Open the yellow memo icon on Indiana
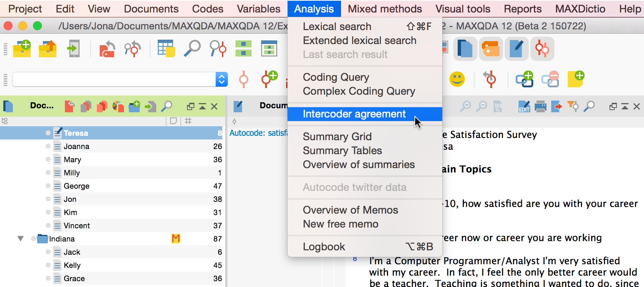 coord(176,239)
